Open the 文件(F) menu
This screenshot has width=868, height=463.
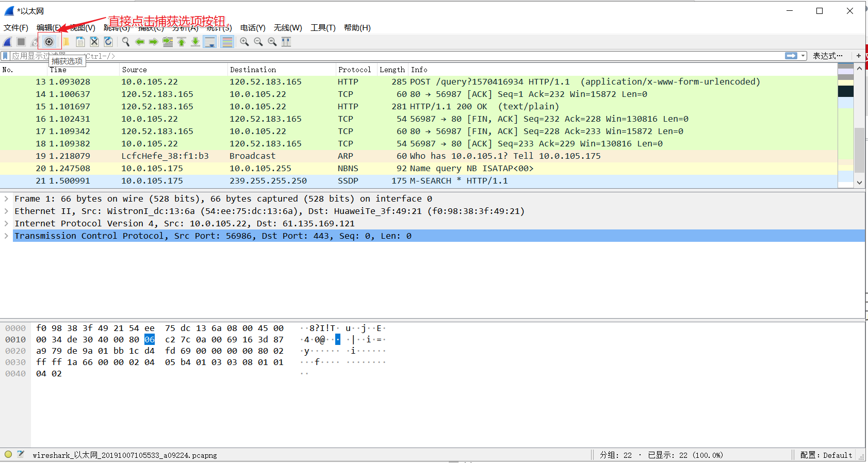[x=16, y=28]
